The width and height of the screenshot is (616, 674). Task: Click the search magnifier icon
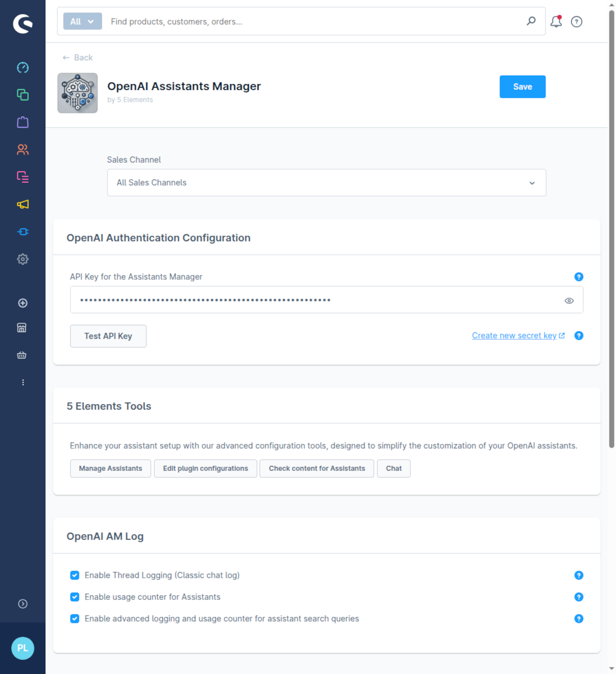click(531, 21)
